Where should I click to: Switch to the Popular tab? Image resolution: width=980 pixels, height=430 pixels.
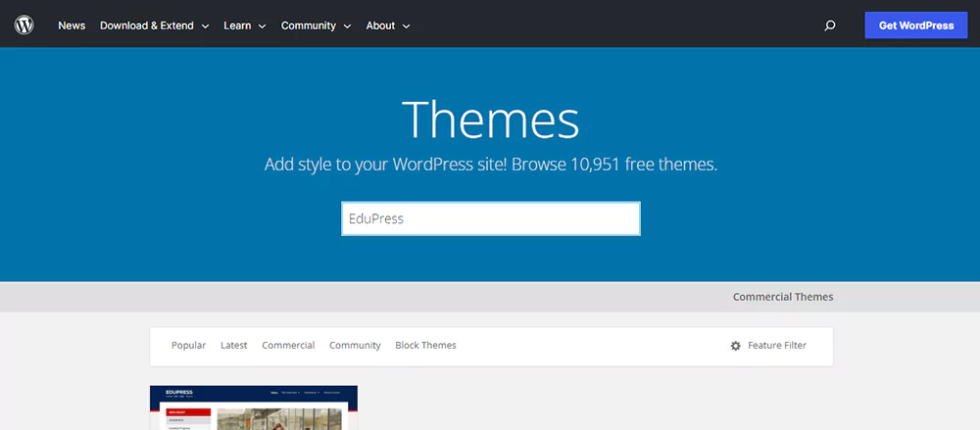click(x=189, y=345)
